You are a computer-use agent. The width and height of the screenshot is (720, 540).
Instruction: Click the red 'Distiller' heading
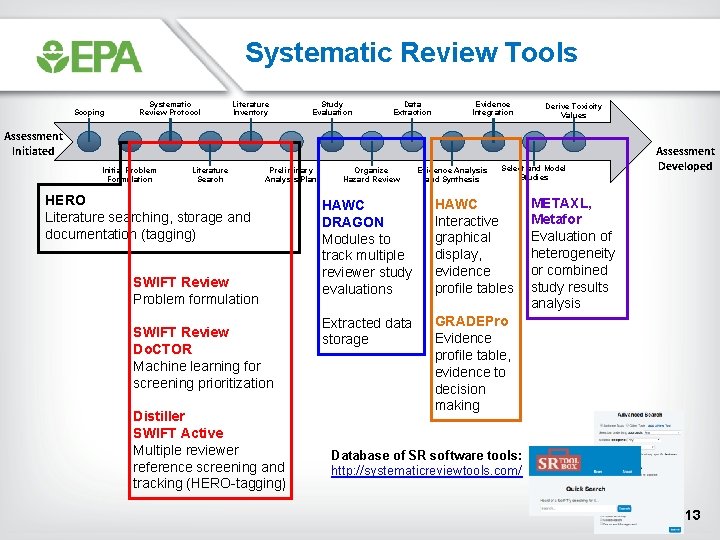click(x=159, y=416)
